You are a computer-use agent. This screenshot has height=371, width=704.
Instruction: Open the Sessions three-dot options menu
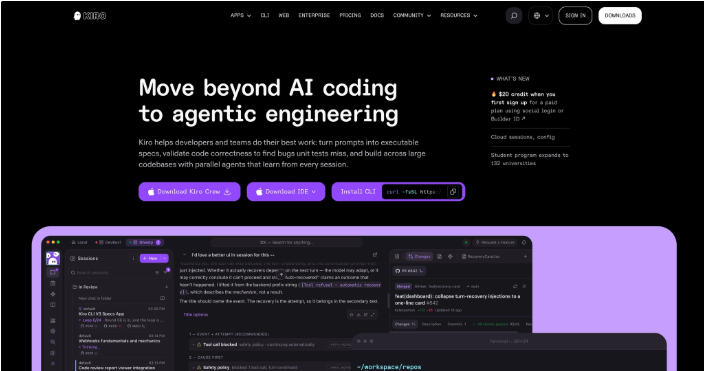coord(133,258)
